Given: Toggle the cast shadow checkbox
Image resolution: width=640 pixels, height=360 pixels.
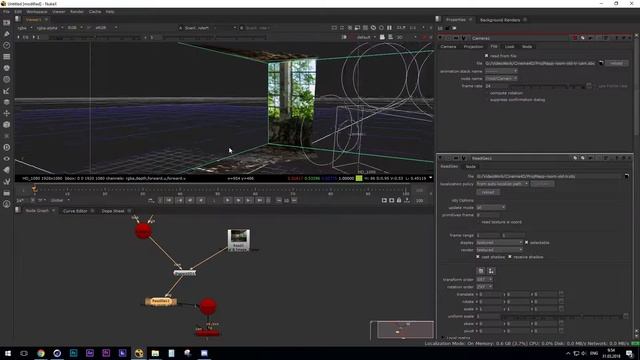Looking at the screenshot, I should click(478, 257).
